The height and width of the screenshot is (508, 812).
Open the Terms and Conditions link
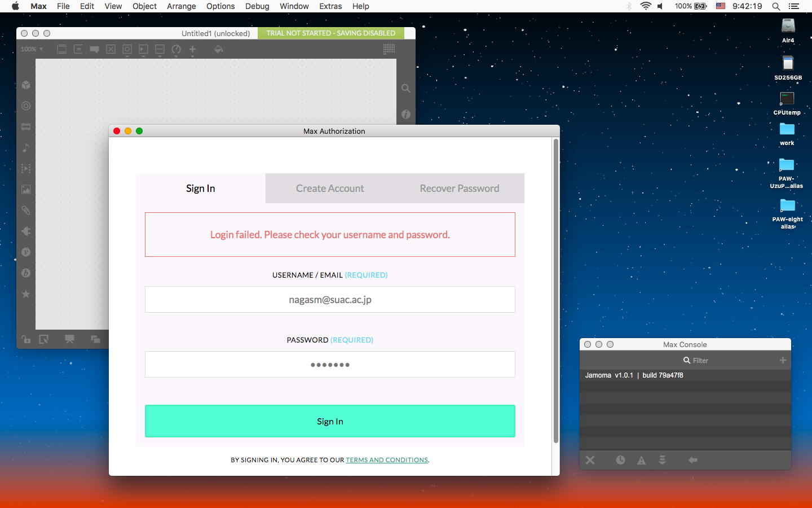click(387, 460)
